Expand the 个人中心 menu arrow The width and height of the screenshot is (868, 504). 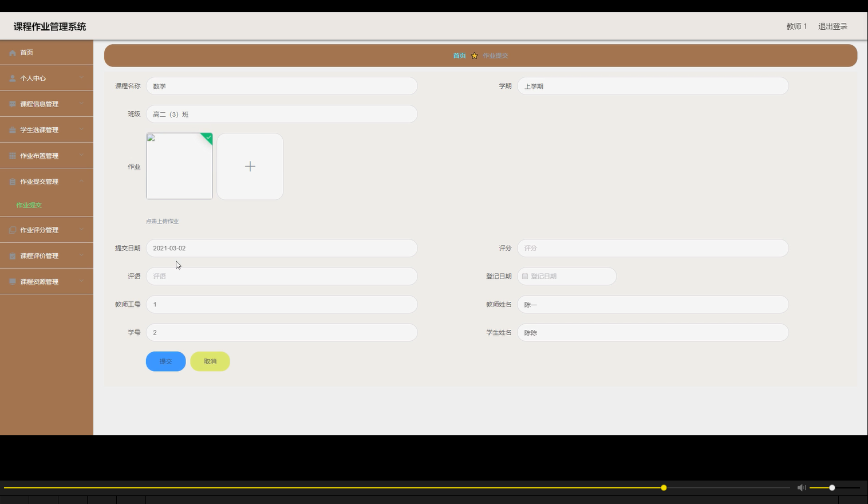coord(82,78)
